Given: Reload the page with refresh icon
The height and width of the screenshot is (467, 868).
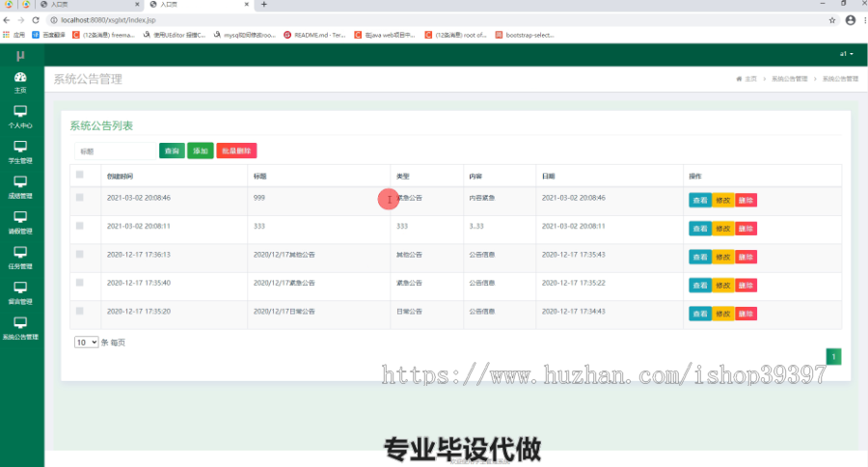Looking at the screenshot, I should click(x=36, y=20).
